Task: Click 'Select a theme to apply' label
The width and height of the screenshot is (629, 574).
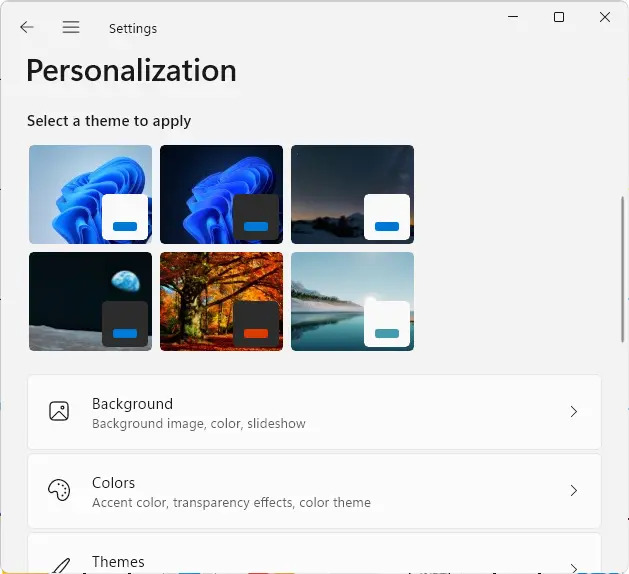Action: point(109,121)
